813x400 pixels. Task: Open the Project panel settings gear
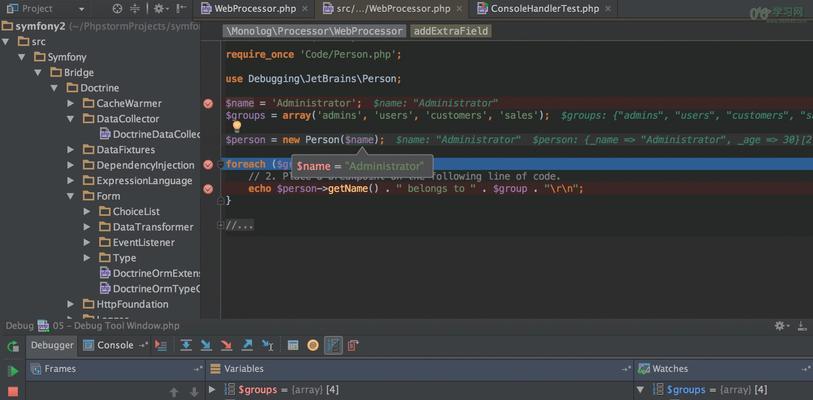159,8
